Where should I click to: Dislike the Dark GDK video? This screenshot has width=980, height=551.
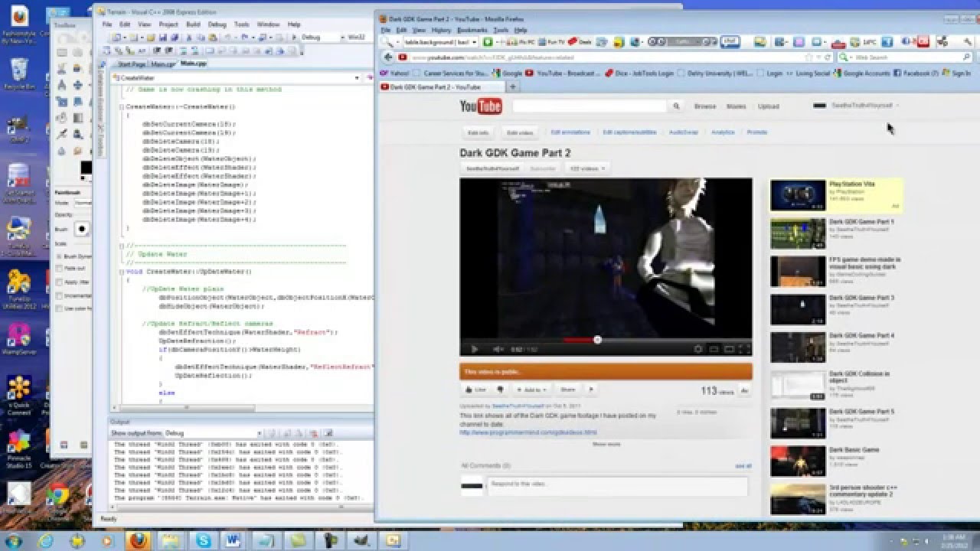(x=501, y=390)
